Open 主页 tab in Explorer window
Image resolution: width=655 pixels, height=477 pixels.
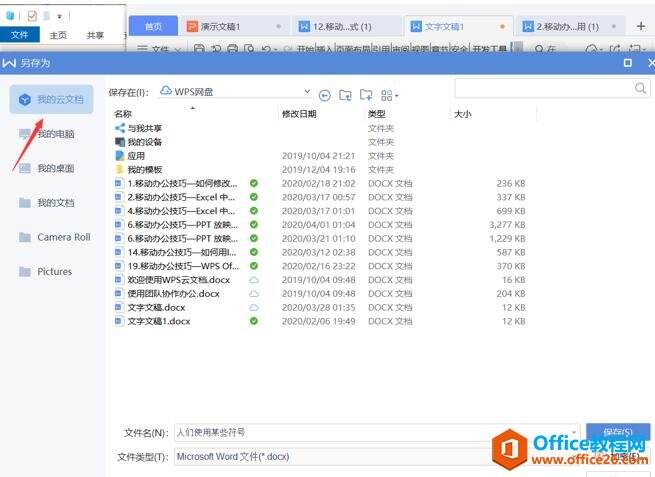pos(58,35)
